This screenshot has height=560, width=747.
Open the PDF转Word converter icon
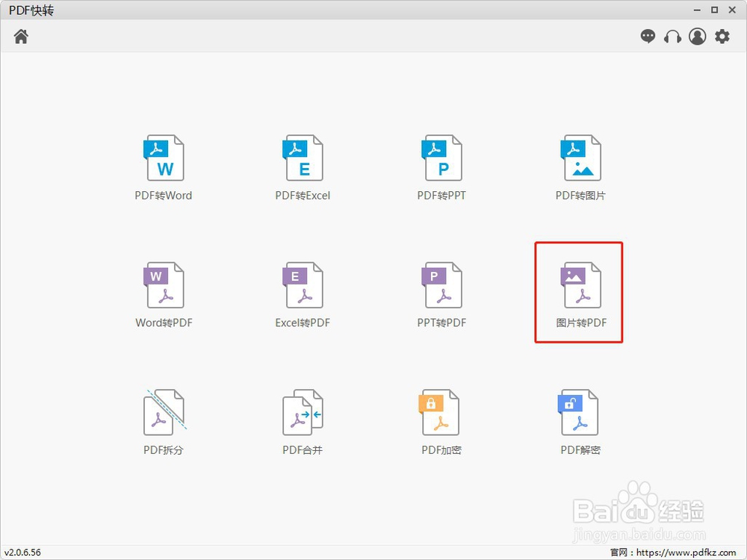click(x=164, y=158)
